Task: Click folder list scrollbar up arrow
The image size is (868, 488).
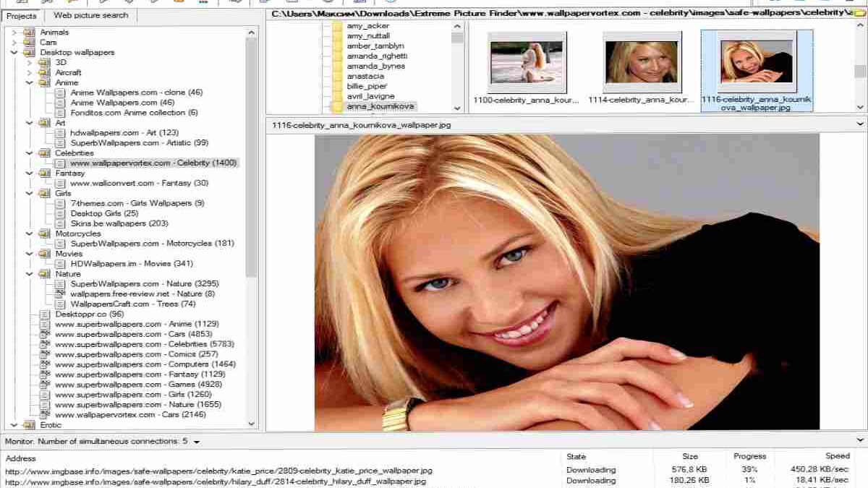Action: 457,26
